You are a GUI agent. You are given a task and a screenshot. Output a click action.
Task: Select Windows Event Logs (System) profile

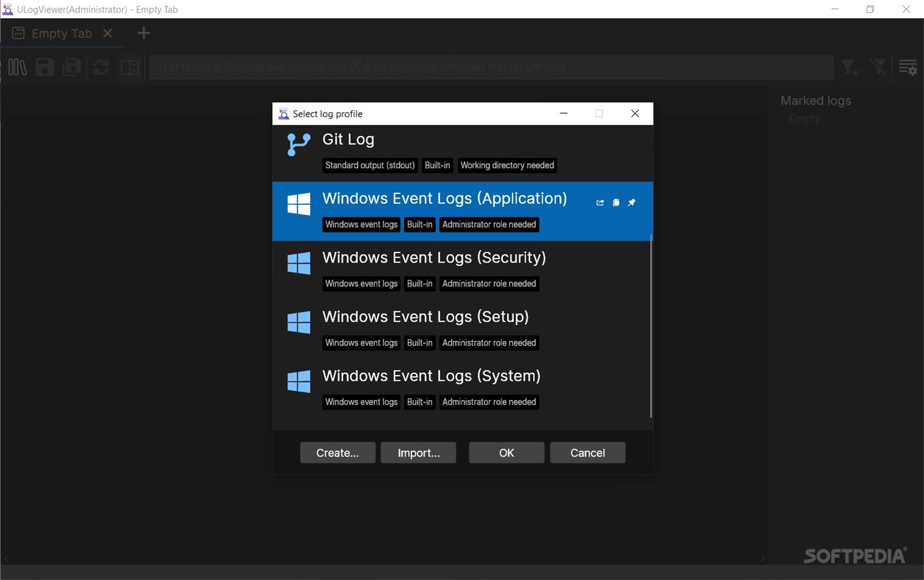463,389
